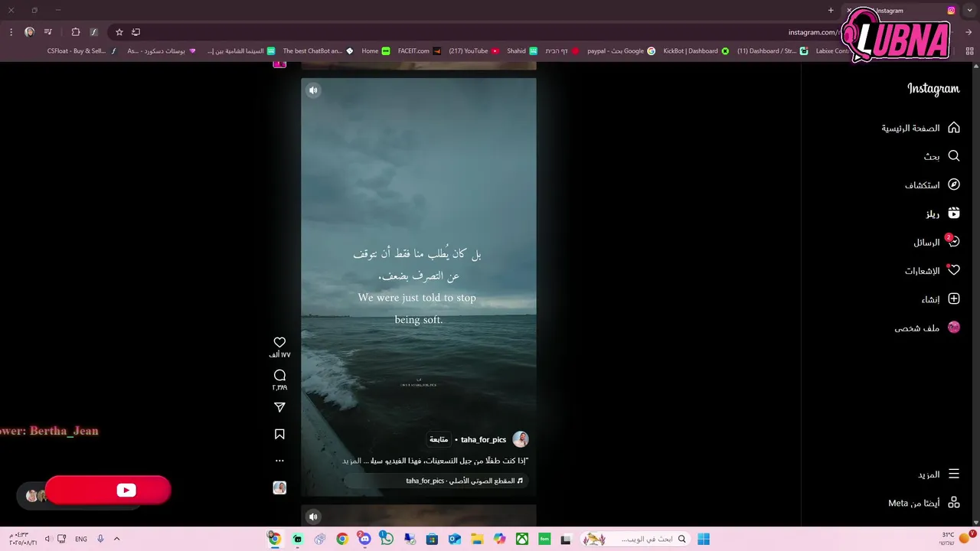
Task: Bookmark this page with the star icon
Action: point(119,32)
